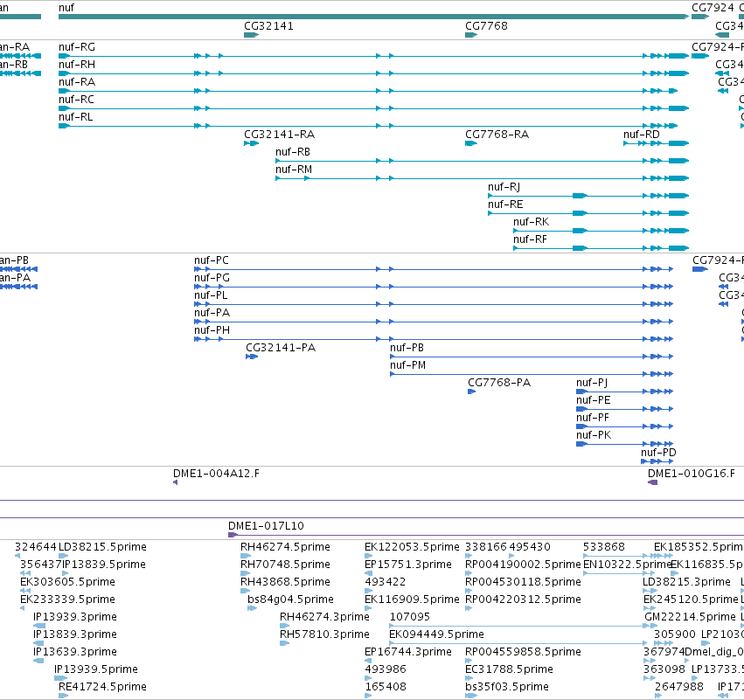Viewport: 744px width, 700px height.
Task: Select the GM22214.5prime EST label
Action: pyautogui.click(x=690, y=617)
